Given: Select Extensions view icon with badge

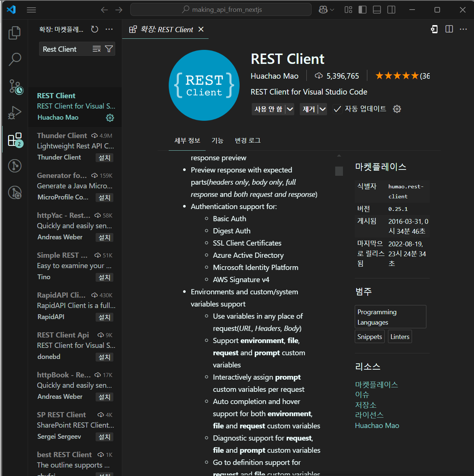Looking at the screenshot, I should [x=15, y=140].
